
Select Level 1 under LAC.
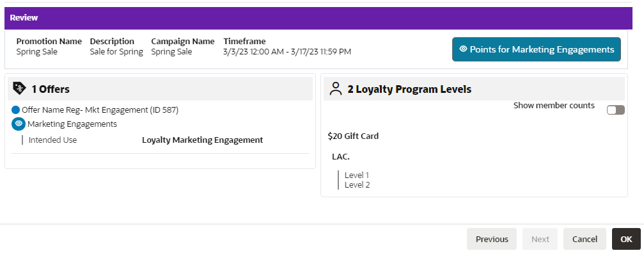click(x=356, y=175)
